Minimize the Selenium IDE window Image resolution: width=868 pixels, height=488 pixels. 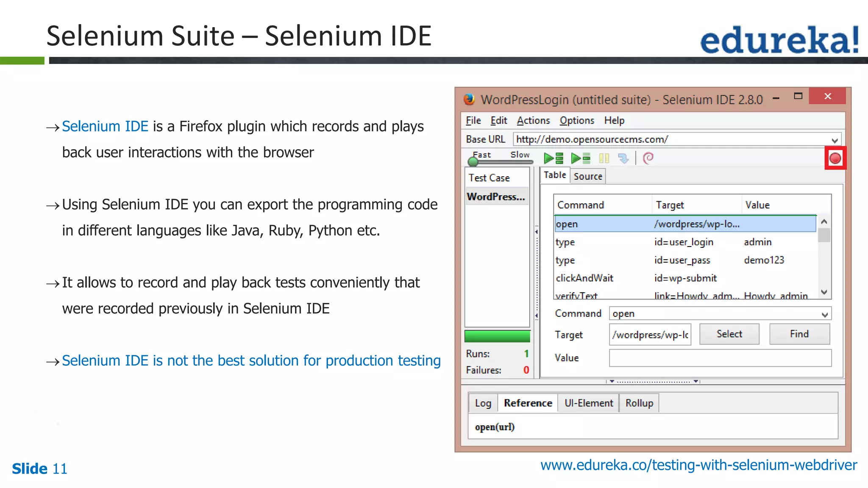click(x=776, y=98)
